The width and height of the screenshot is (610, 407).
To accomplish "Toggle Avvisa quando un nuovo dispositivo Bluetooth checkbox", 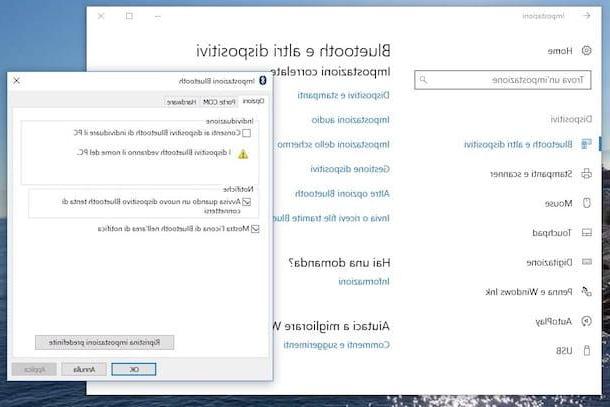I will click(x=246, y=202).
